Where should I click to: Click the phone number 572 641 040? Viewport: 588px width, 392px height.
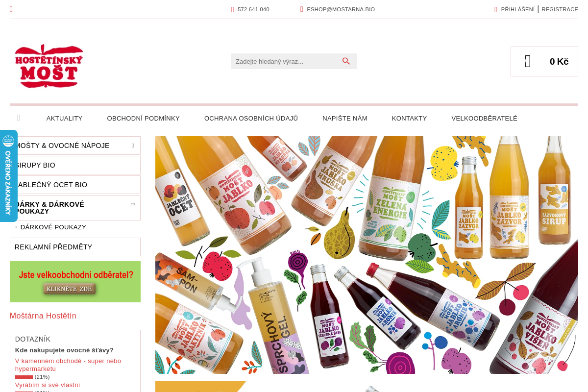253,9
